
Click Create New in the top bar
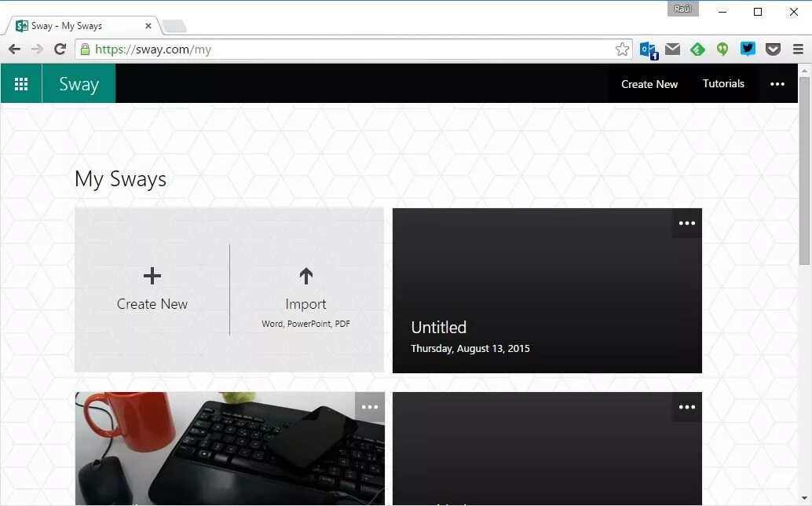tap(649, 84)
